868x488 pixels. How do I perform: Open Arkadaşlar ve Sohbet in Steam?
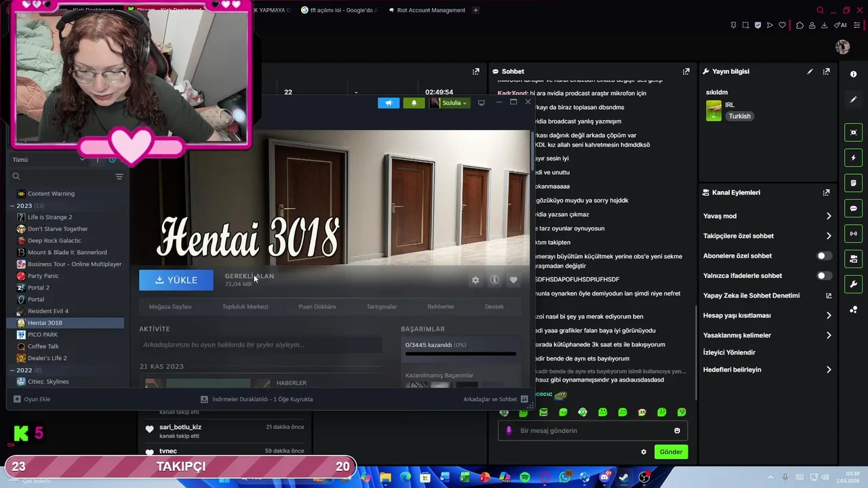496,399
